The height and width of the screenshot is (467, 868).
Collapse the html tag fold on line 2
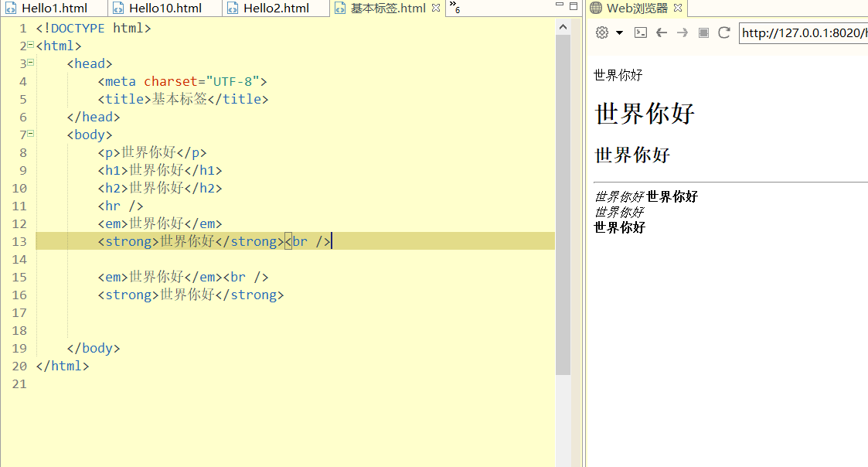pos(30,45)
